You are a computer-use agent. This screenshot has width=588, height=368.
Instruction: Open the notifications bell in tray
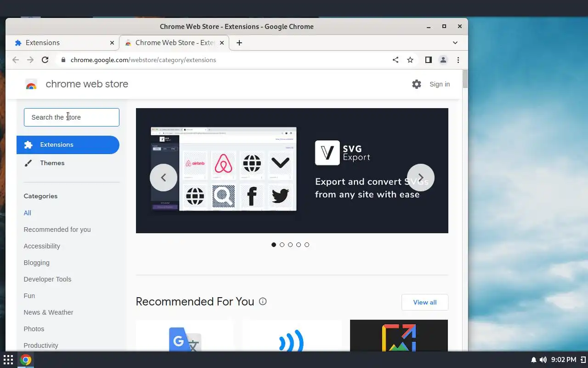[x=534, y=360]
